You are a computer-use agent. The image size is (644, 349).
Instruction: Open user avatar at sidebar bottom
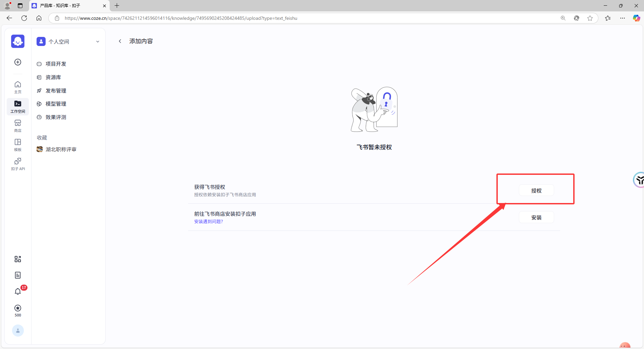tap(18, 331)
